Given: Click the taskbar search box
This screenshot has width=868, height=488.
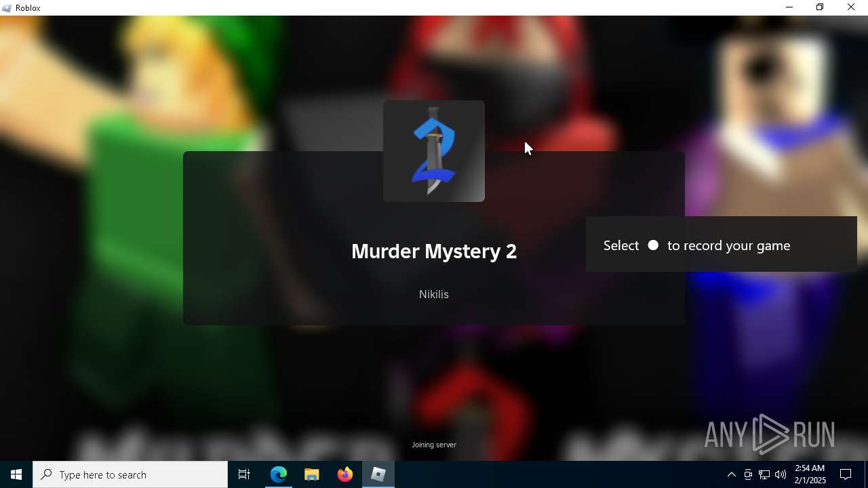Looking at the screenshot, I should pyautogui.click(x=130, y=474).
